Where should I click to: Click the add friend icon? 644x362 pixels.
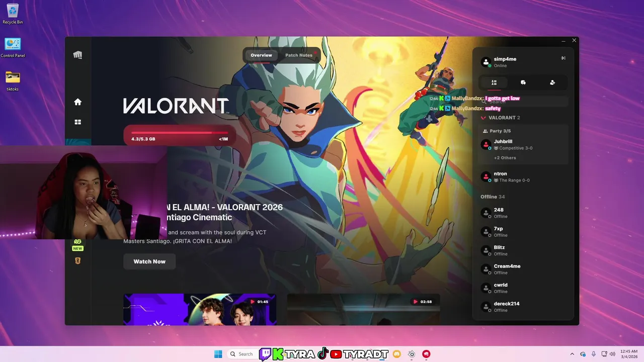point(552,82)
